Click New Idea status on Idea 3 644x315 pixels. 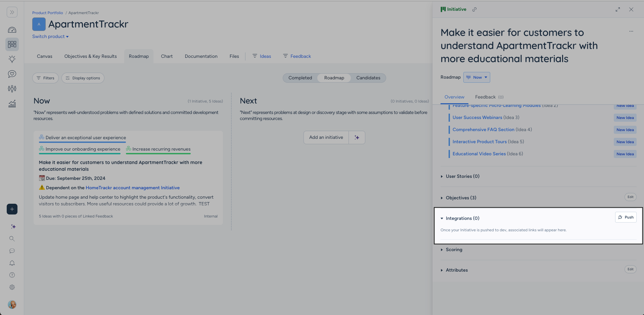coord(625,118)
